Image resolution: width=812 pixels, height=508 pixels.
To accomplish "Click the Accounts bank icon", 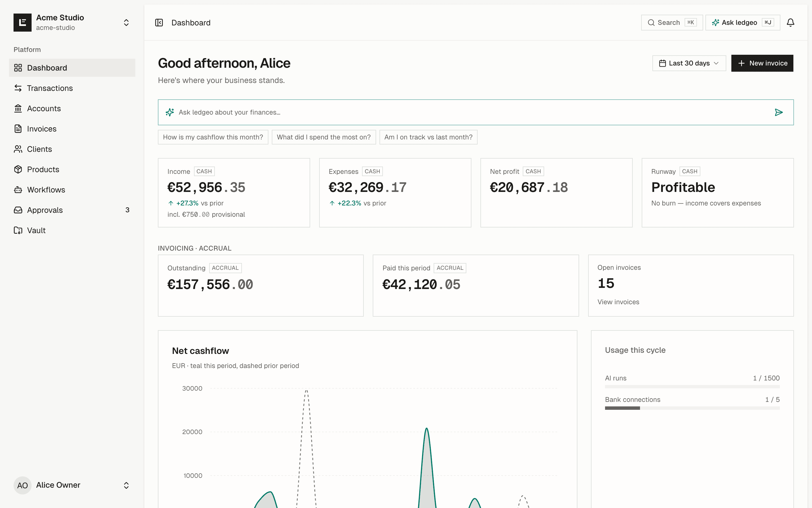I will click(18, 109).
